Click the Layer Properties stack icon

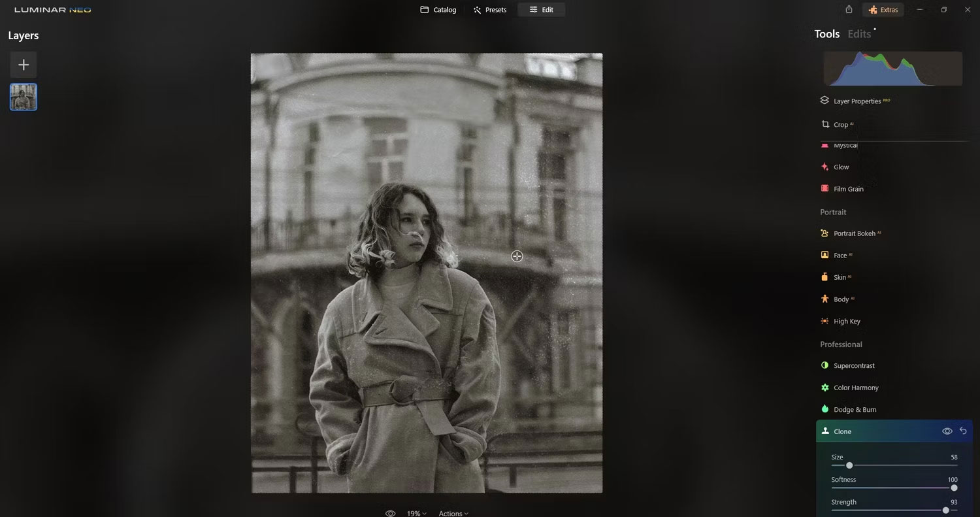tap(825, 101)
